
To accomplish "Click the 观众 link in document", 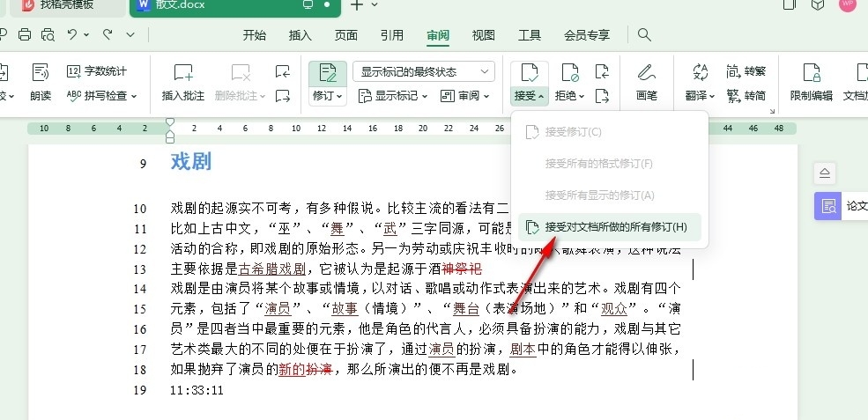I will tap(614, 309).
